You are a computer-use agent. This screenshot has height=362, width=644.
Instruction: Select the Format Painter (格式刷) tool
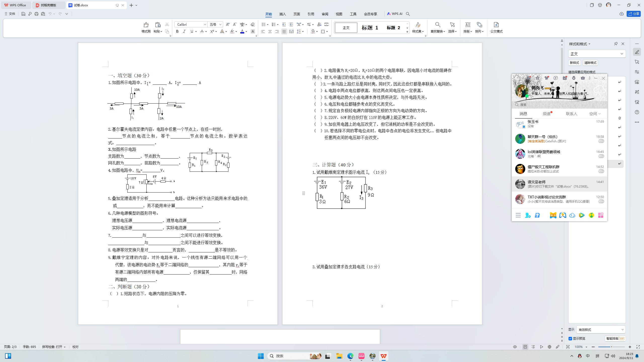[146, 28]
